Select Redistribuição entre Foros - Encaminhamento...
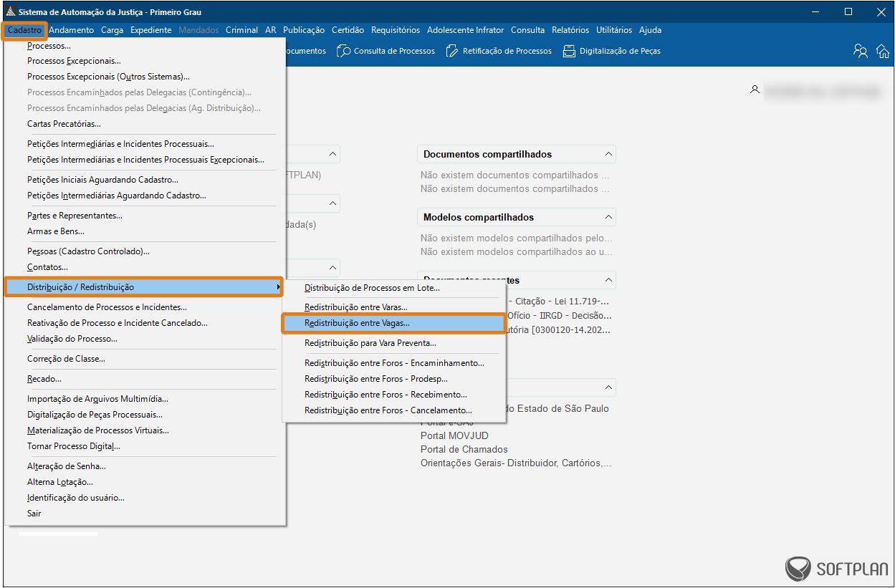 [x=394, y=364]
